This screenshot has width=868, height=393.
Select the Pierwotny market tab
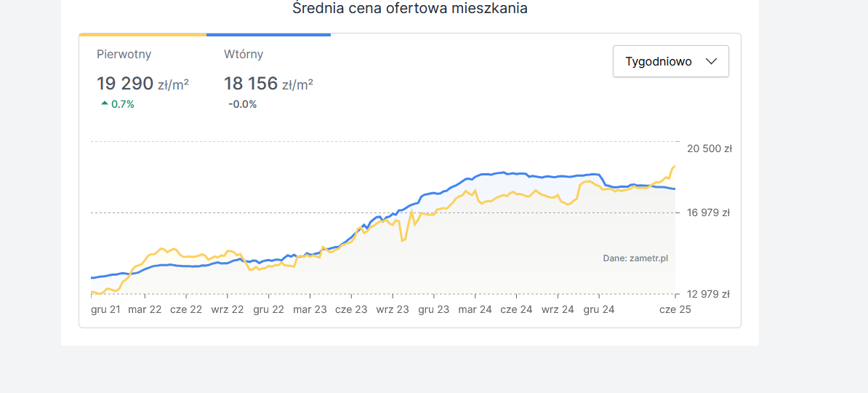pos(124,55)
